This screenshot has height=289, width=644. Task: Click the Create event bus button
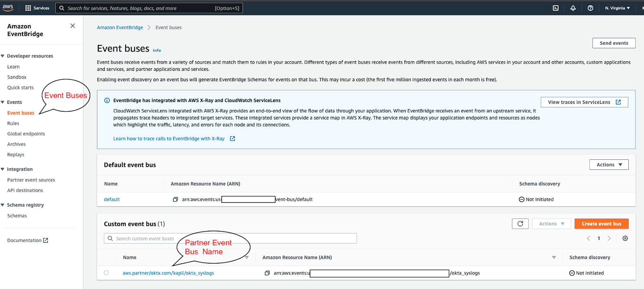tap(601, 224)
